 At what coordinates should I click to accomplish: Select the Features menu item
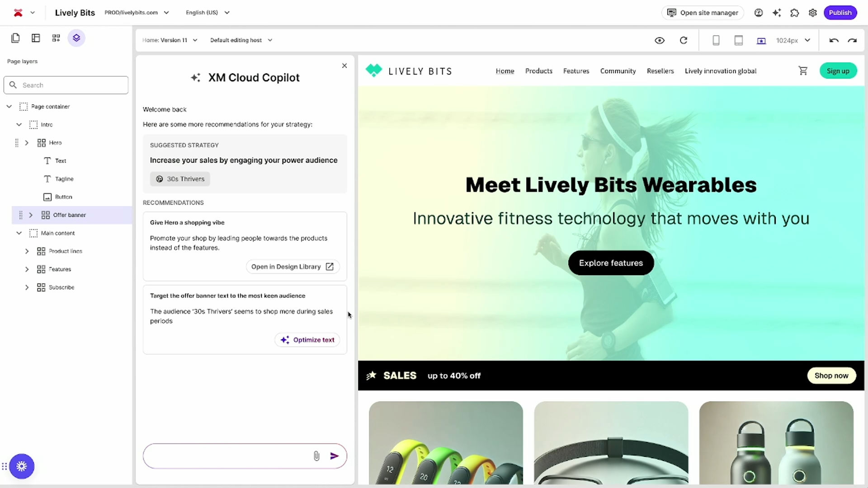(576, 71)
